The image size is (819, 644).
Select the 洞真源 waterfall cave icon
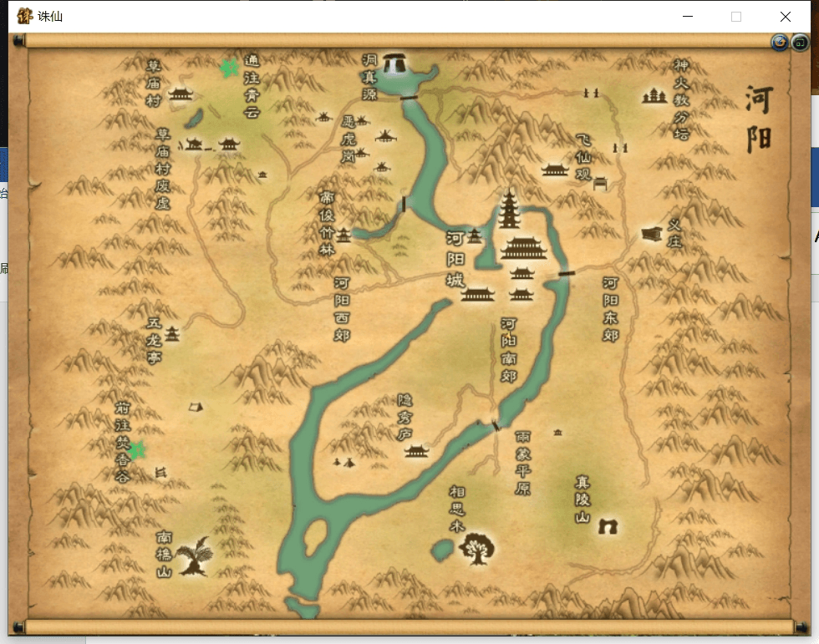point(395,64)
